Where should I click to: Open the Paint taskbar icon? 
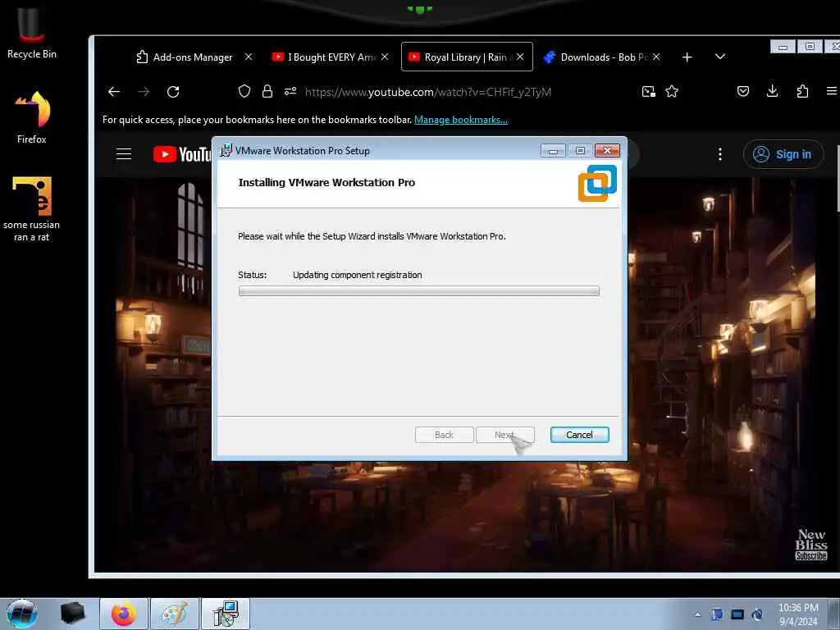(x=175, y=614)
